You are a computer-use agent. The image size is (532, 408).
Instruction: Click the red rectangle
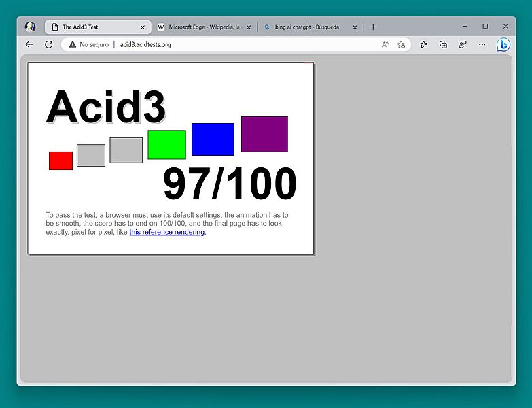60,160
